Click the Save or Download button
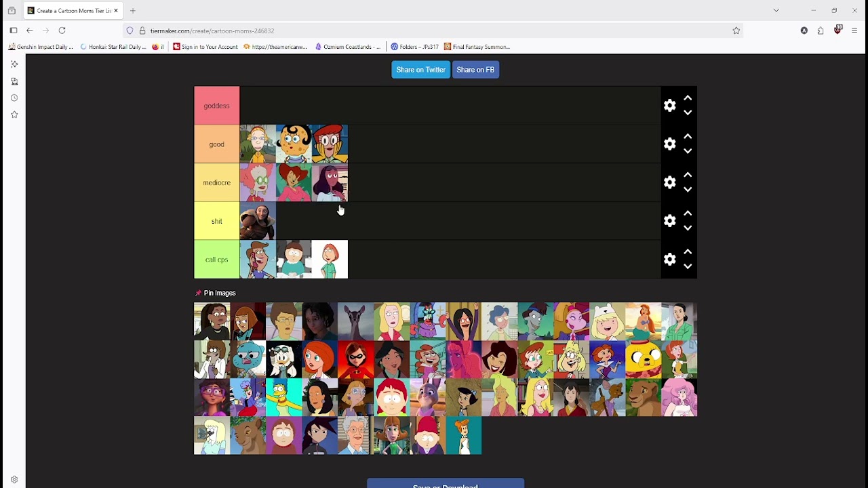This screenshot has width=868, height=488. 446,484
